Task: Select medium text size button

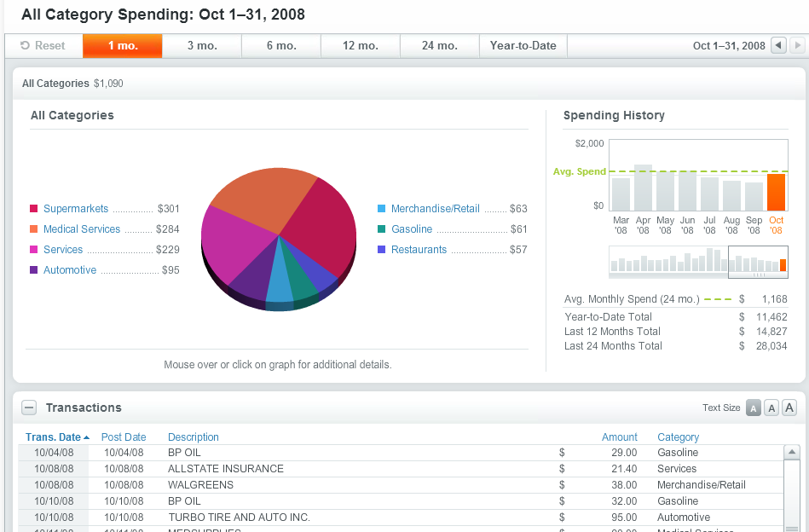Action: click(771, 408)
